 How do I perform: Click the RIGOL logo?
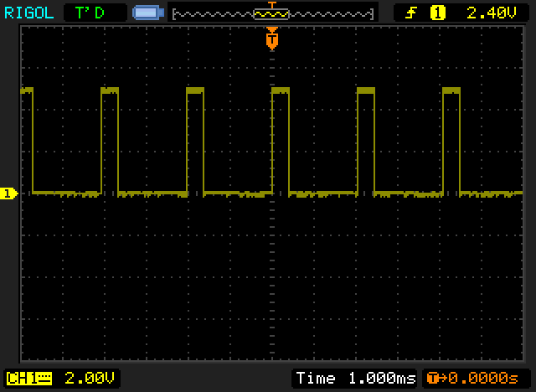pyautogui.click(x=28, y=12)
